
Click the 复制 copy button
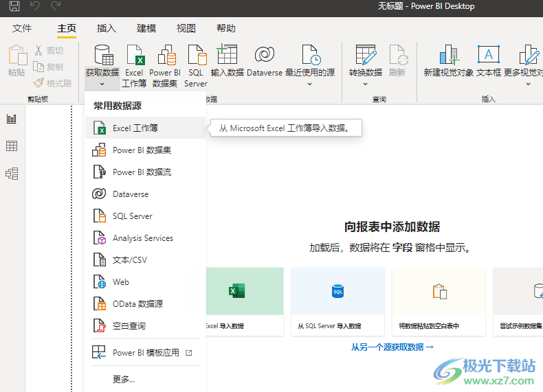[x=48, y=67]
